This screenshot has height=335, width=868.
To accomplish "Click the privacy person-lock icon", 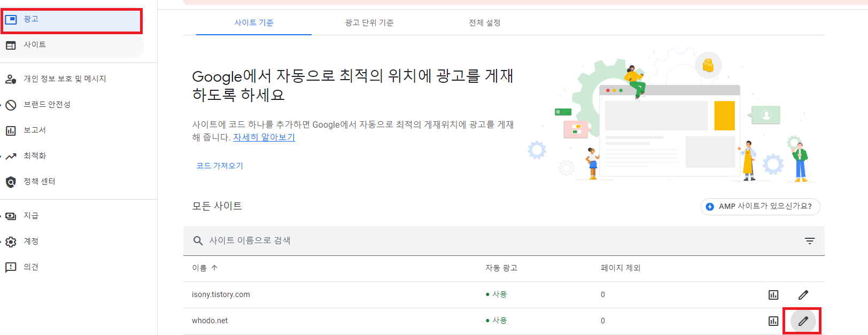I will [x=11, y=79].
